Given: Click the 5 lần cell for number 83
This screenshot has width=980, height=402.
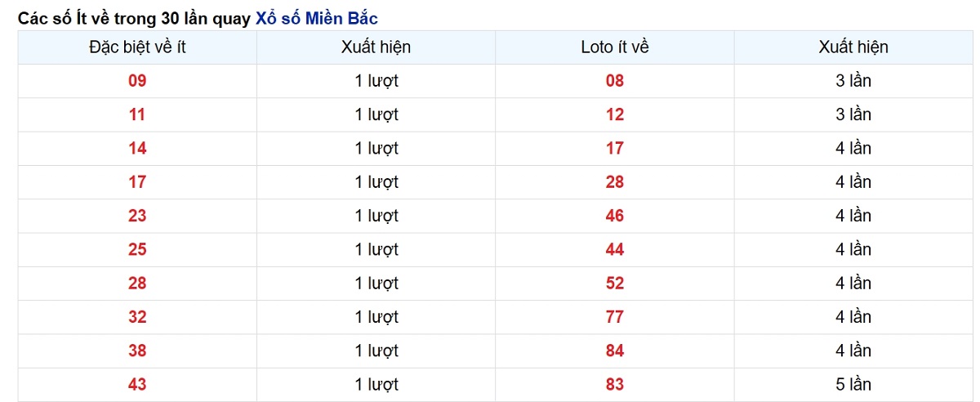Looking at the screenshot, I should 853,384.
